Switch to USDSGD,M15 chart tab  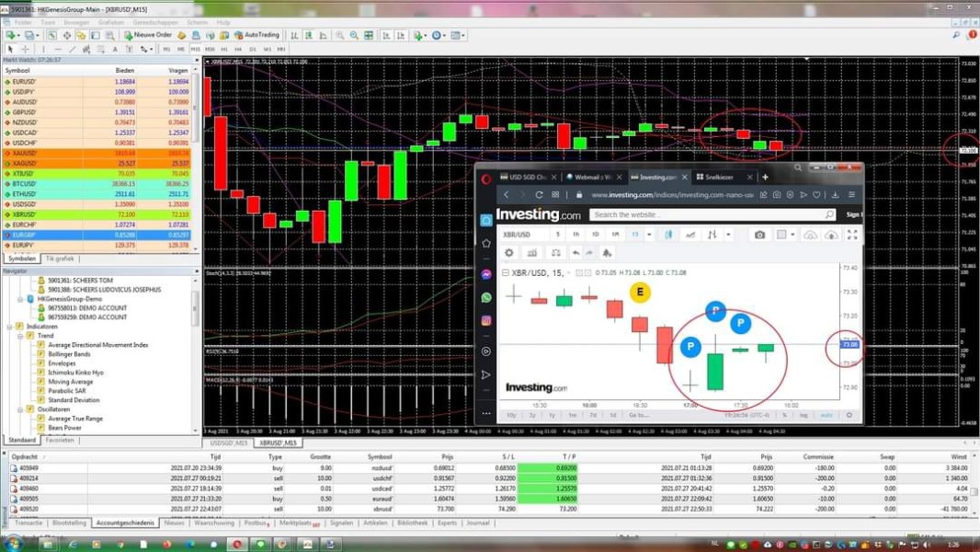(x=228, y=443)
